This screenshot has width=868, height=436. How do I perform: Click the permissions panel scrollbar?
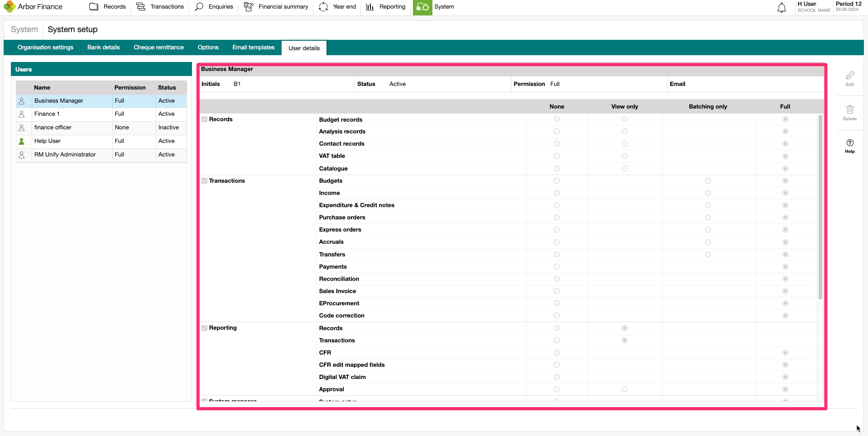point(820,208)
